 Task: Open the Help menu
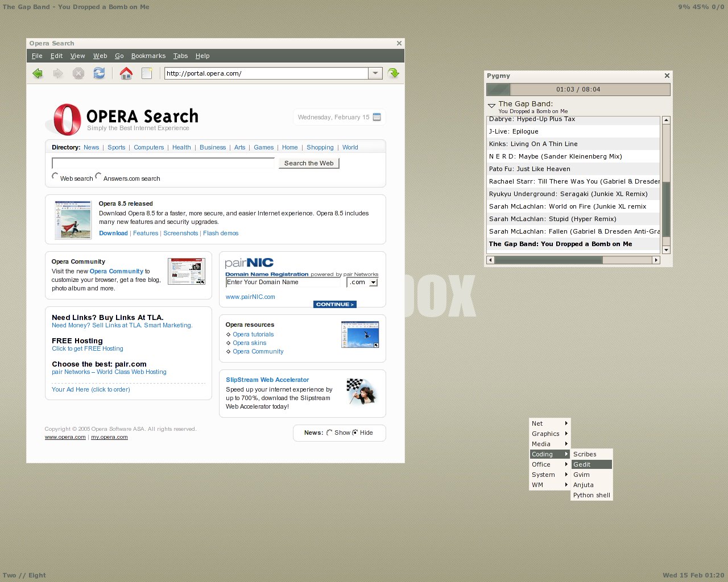tap(202, 56)
